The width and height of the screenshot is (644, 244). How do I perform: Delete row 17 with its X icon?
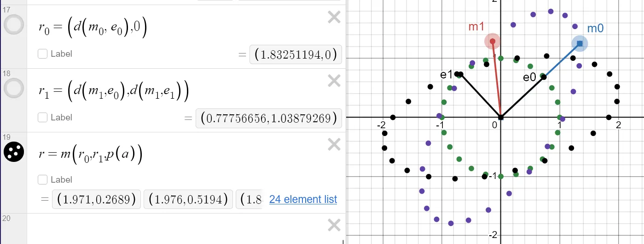coord(334,18)
